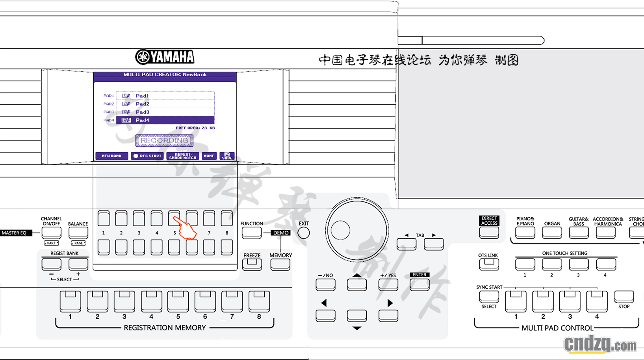The image size is (644, 360).
Task: Select the Pad1 row on the display
Action: [x=165, y=96]
